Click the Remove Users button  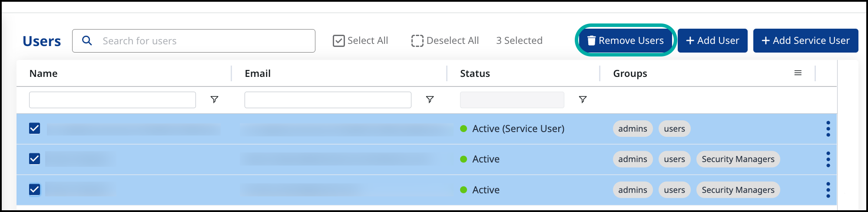[x=626, y=40]
